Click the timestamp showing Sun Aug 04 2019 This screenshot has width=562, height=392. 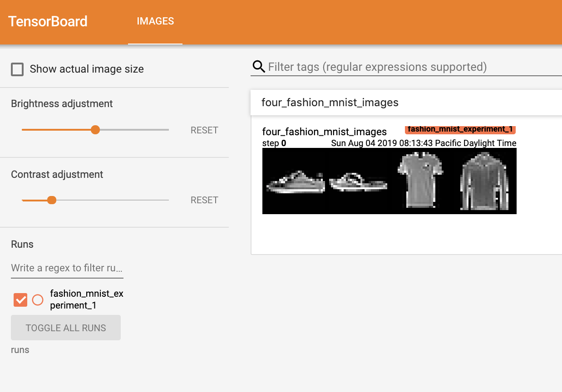pyautogui.click(x=422, y=143)
